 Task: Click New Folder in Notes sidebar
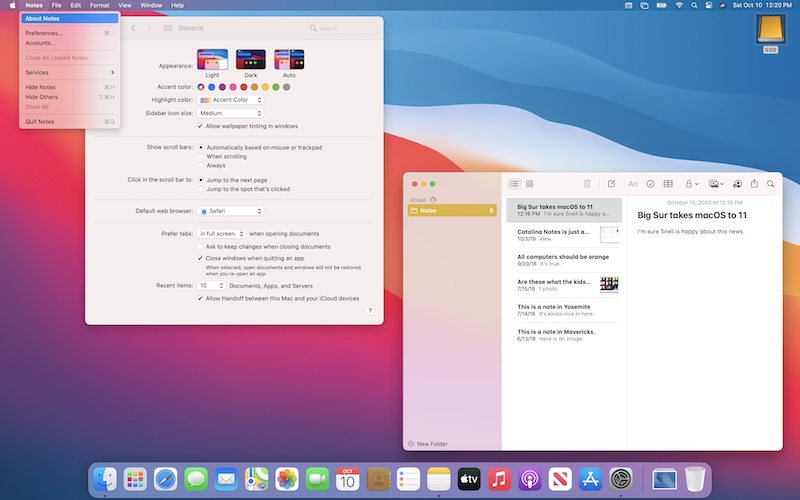click(428, 444)
